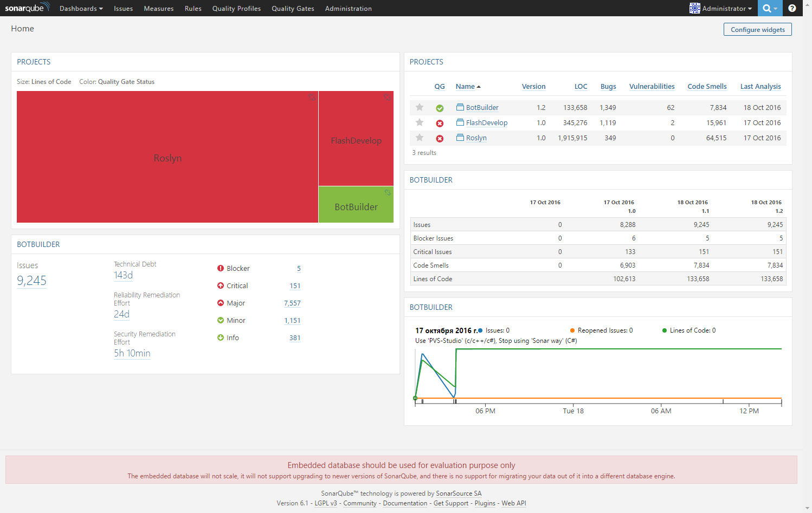The width and height of the screenshot is (812, 513).
Task: Click BotBuilder's green quality gate passed icon
Action: [x=440, y=108]
